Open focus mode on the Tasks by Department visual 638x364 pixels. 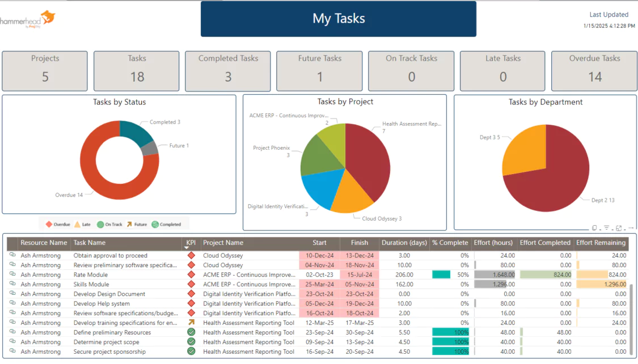point(619,227)
